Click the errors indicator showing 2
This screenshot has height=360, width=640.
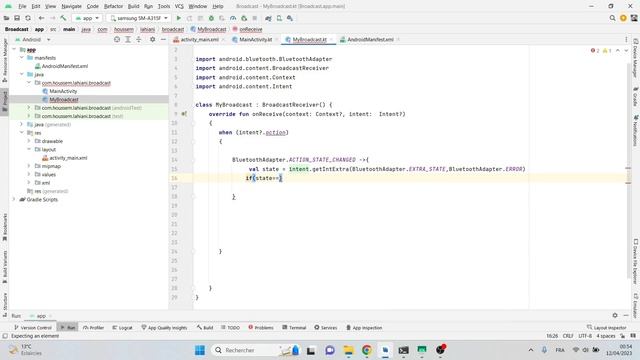click(595, 51)
